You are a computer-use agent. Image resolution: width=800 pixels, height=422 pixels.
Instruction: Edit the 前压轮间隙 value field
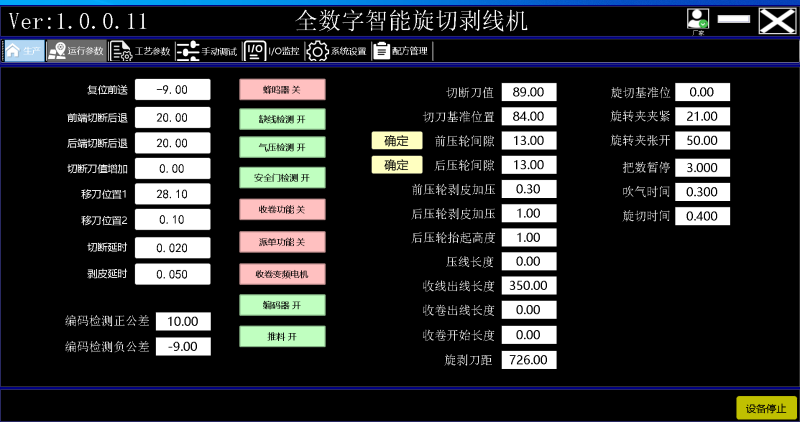point(529,140)
